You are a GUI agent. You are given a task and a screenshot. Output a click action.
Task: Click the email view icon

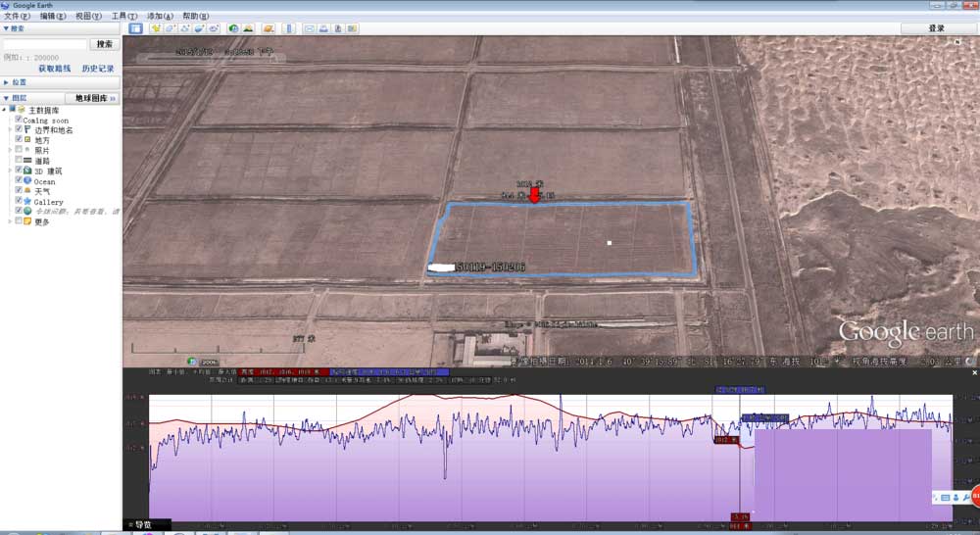tap(310, 28)
